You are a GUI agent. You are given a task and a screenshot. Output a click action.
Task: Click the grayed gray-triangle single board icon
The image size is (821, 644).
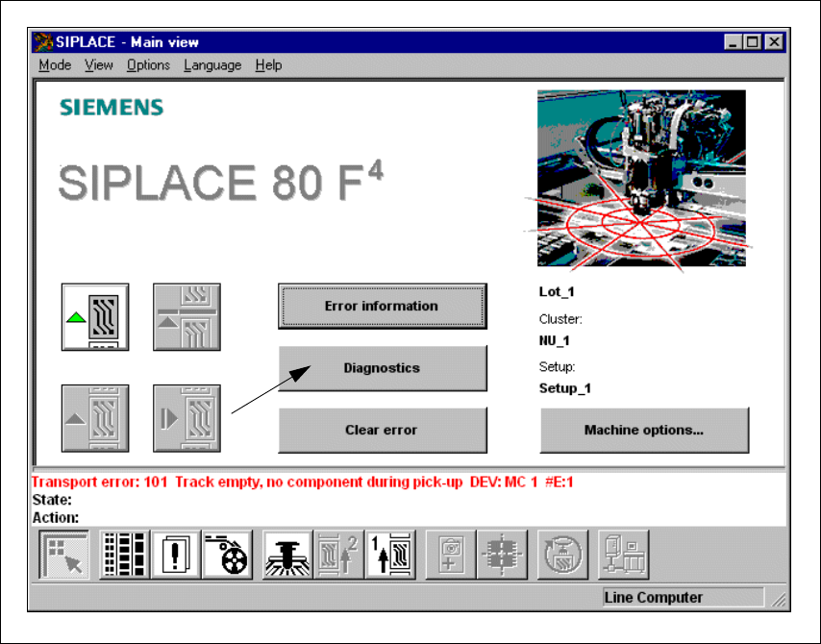tap(95, 418)
